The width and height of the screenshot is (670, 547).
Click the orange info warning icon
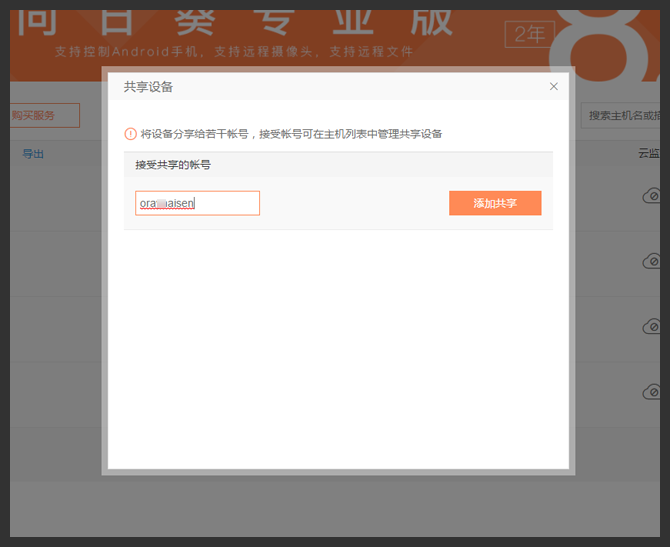[x=130, y=133]
